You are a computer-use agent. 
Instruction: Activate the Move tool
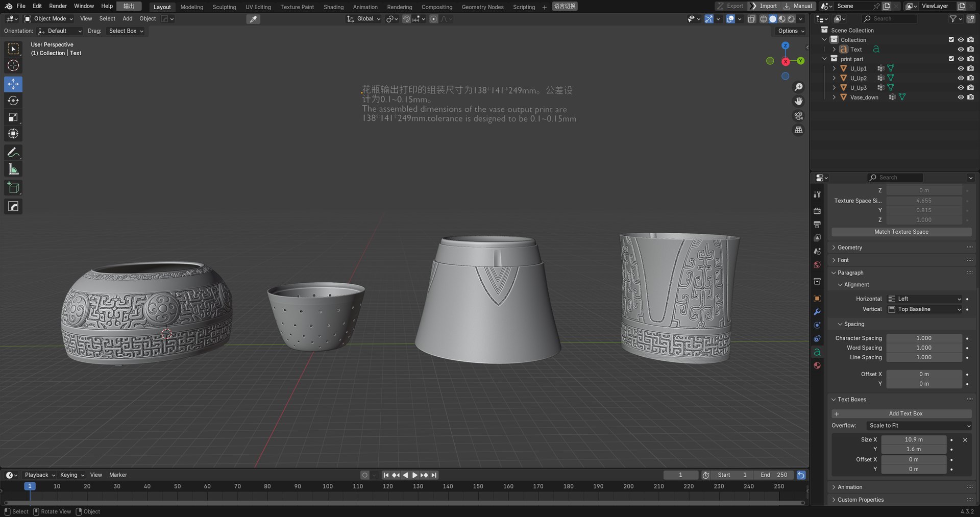click(x=13, y=84)
